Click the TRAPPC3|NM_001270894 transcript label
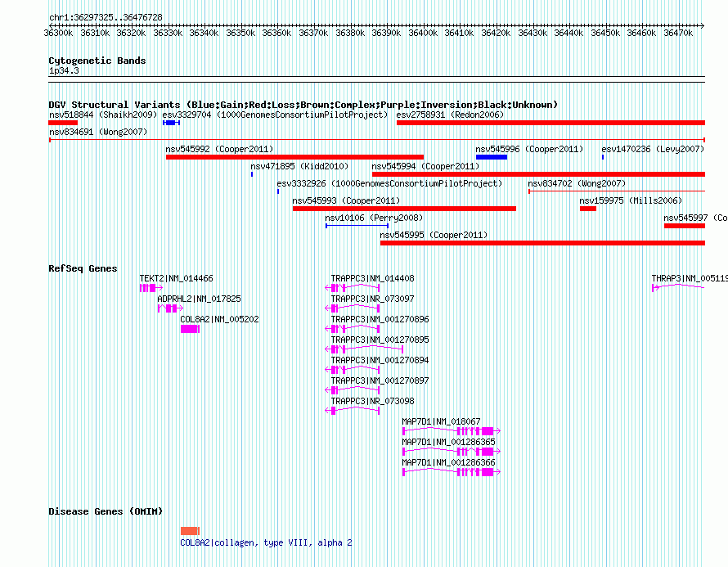The height and width of the screenshot is (567, 728). pyautogui.click(x=380, y=360)
